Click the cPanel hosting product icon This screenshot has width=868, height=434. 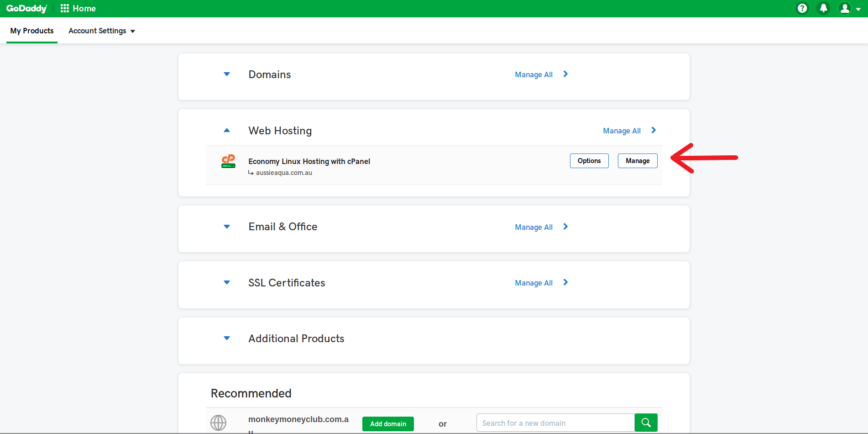coord(228,161)
